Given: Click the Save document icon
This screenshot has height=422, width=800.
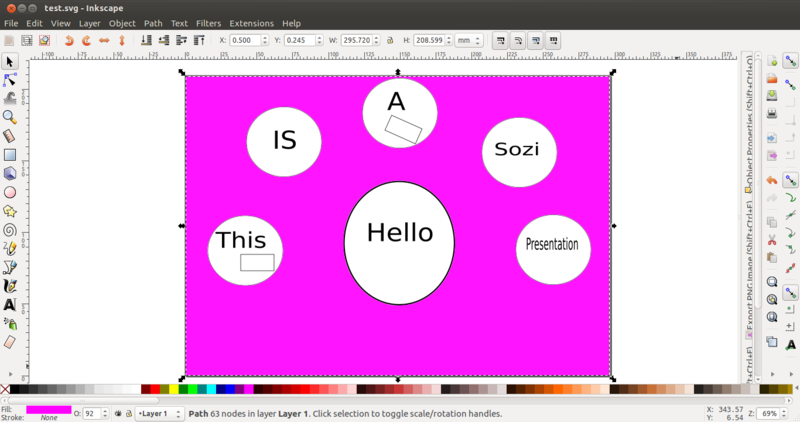Looking at the screenshot, I should coord(772,95).
